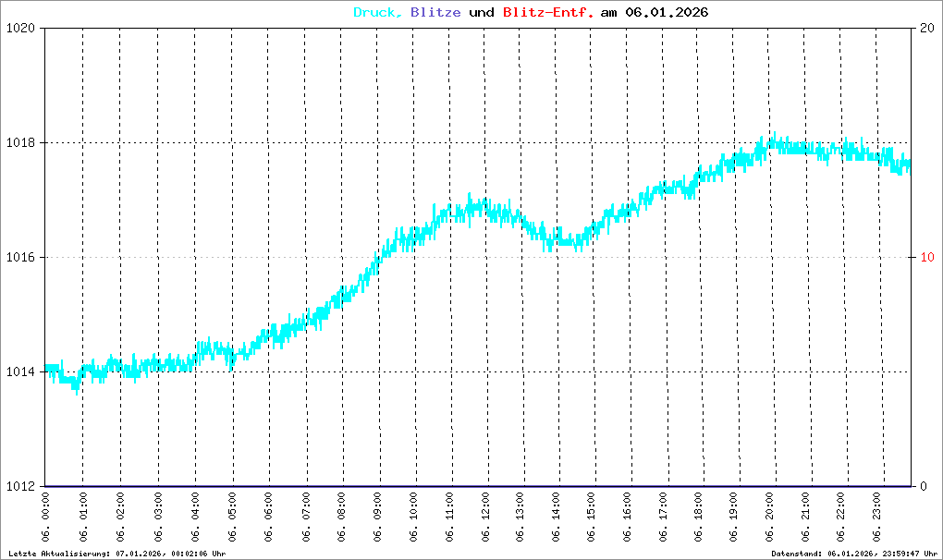The width and height of the screenshot is (943, 560).
Task: Click the time label '06. 01:00'
Action: [x=83, y=517]
